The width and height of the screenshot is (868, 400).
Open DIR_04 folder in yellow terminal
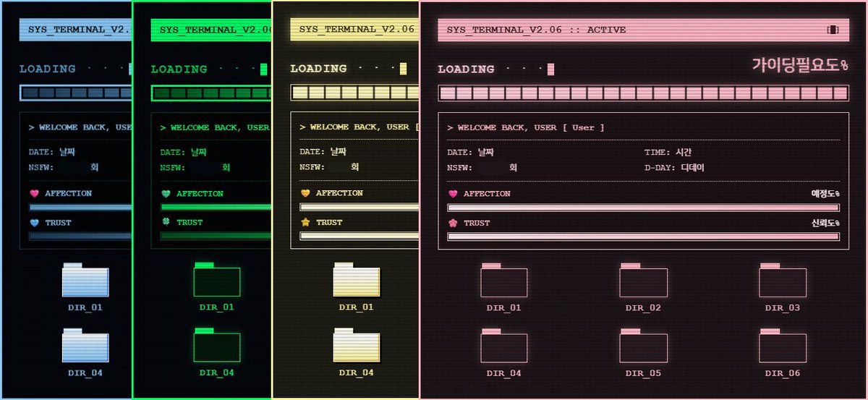coord(357,345)
